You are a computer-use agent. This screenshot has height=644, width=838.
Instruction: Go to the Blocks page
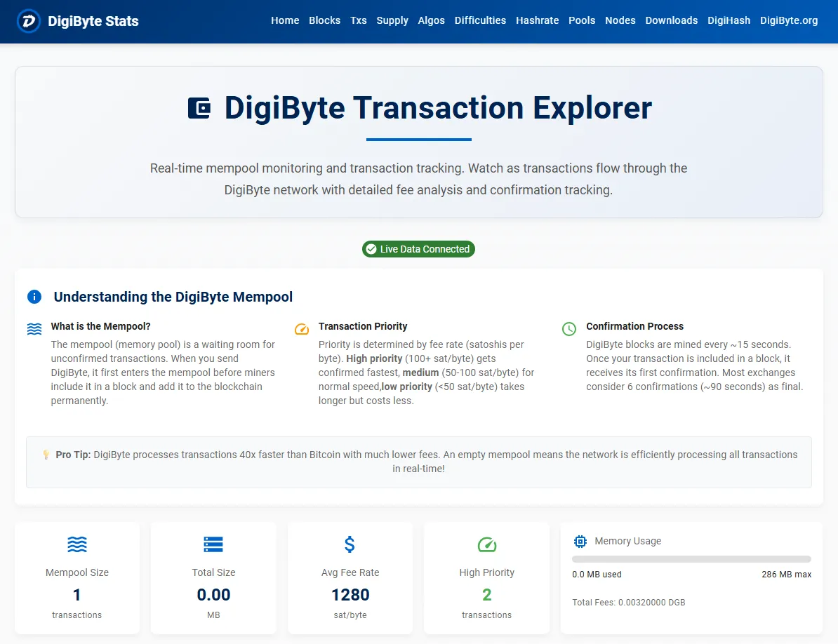pos(324,20)
